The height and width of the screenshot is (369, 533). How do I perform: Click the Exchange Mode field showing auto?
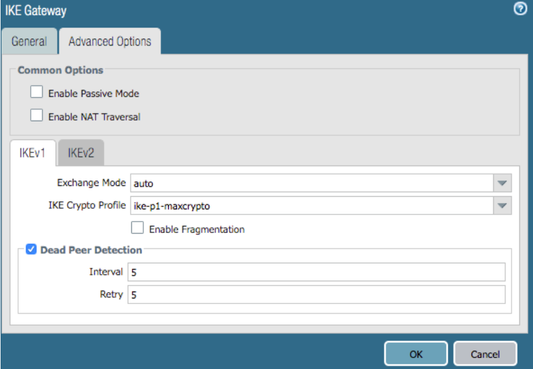click(312, 183)
